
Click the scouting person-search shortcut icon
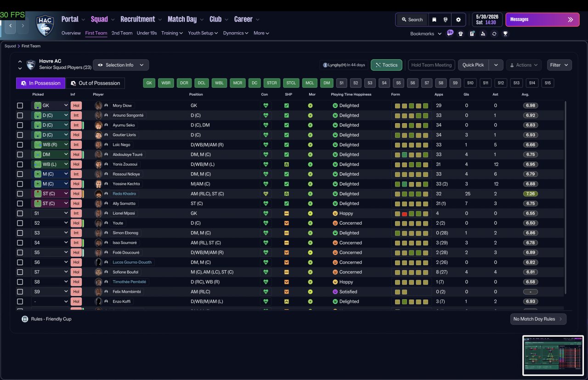pyautogui.click(x=483, y=34)
